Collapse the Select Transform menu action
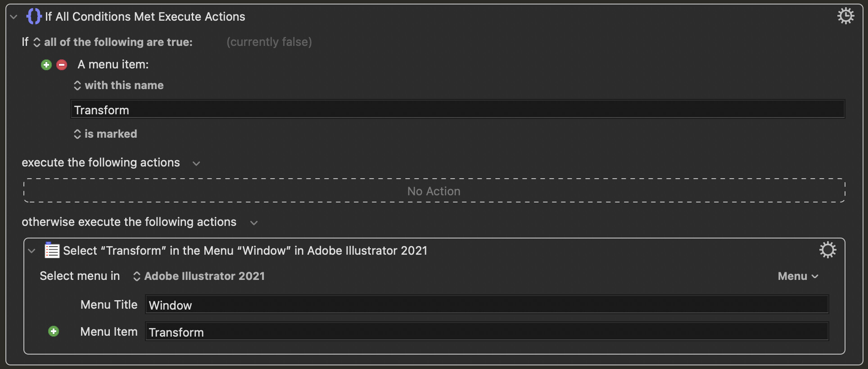 32,251
